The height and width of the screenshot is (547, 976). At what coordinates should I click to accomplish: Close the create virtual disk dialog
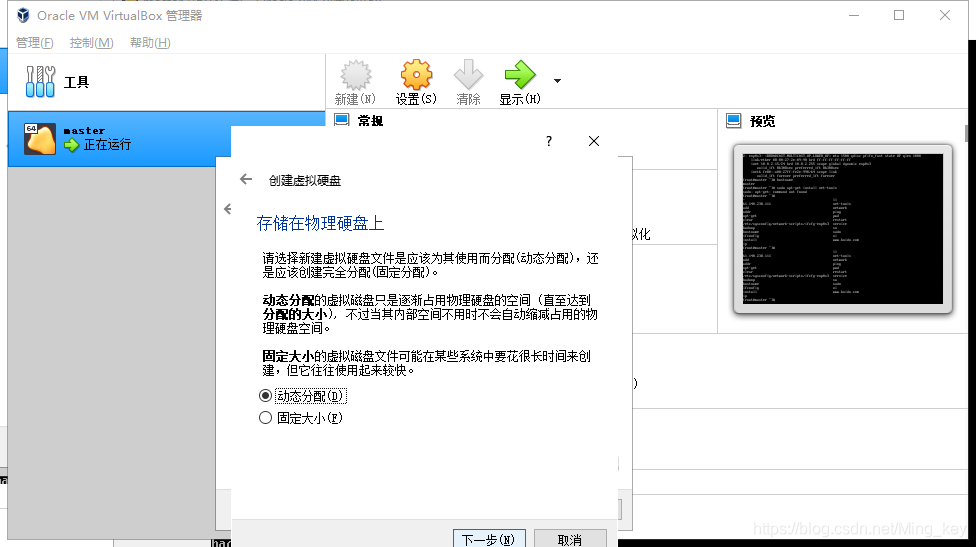tap(594, 141)
